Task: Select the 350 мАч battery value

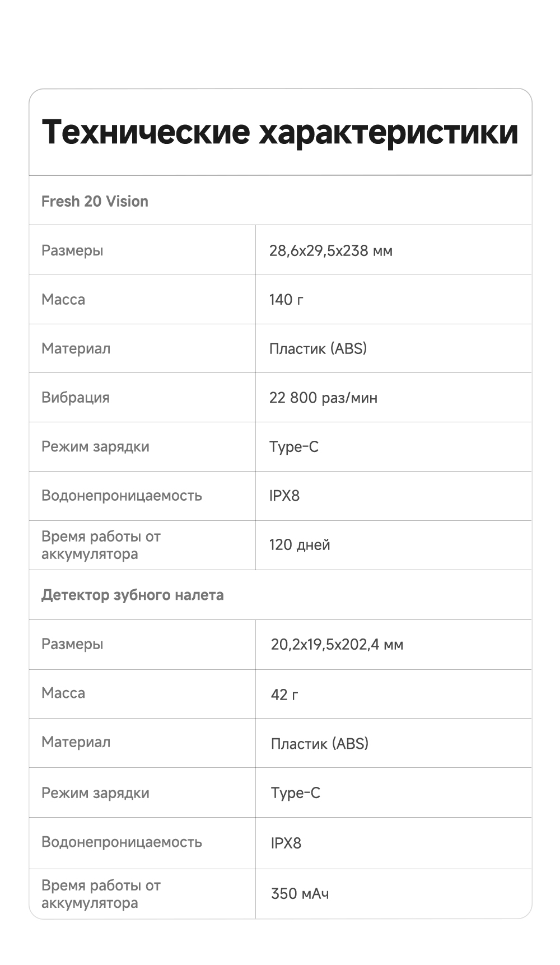Action: [x=300, y=893]
